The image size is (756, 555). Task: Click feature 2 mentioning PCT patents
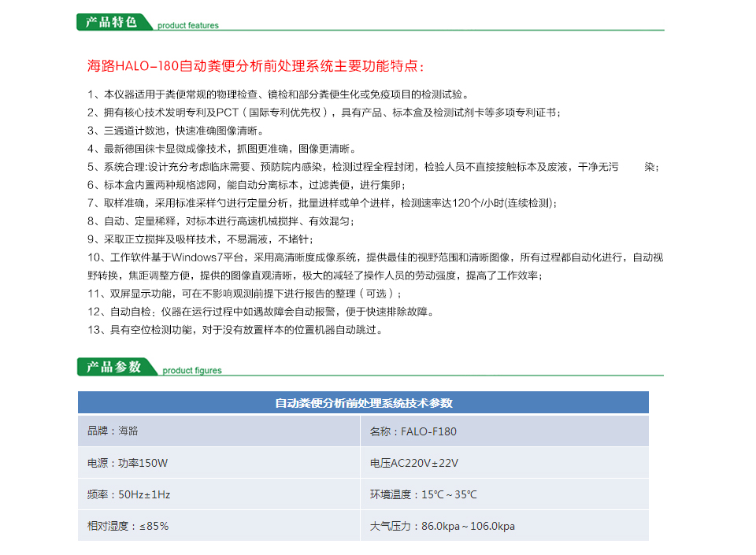coord(324,113)
